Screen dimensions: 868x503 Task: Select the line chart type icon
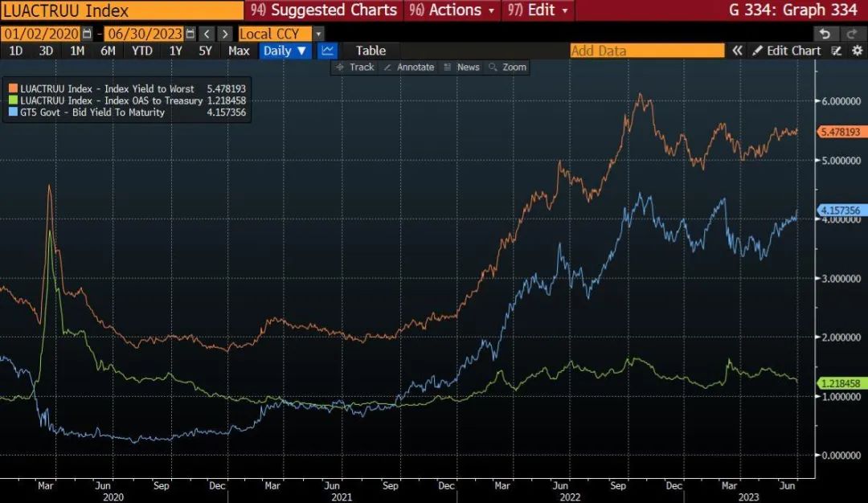327,51
